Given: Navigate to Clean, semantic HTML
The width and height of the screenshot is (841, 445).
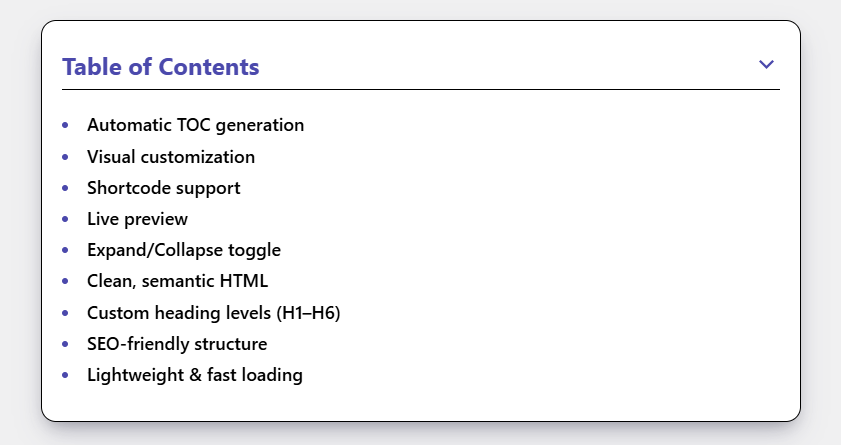Looking at the screenshot, I should tap(177, 281).
